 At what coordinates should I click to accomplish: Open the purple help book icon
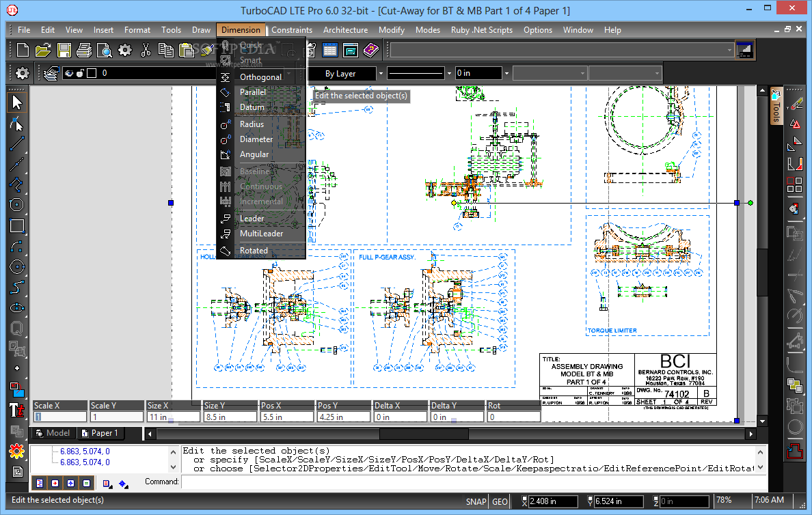pos(370,51)
